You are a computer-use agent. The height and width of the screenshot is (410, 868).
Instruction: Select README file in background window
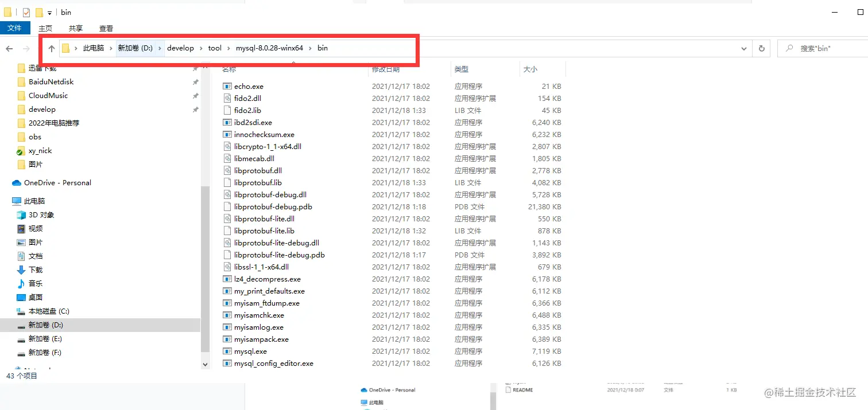point(522,390)
